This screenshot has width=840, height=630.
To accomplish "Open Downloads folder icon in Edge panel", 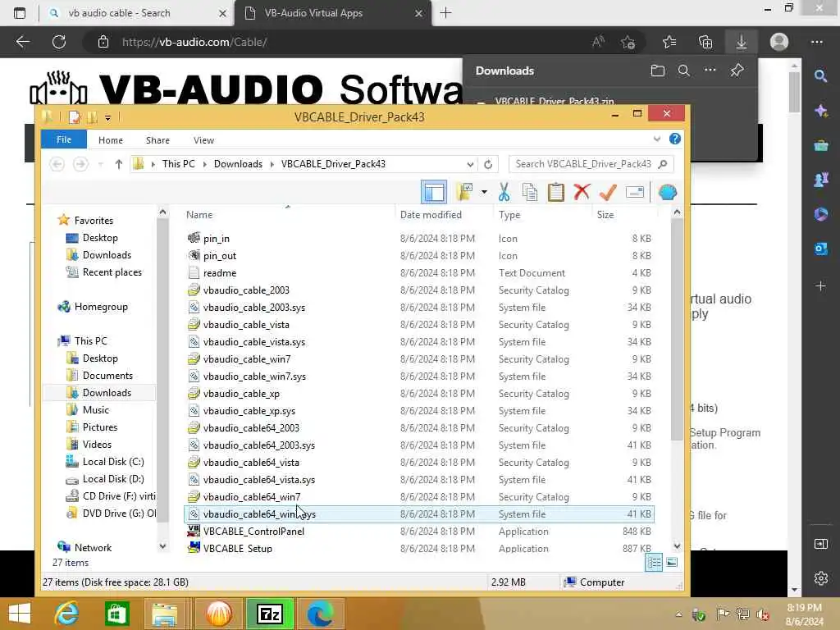I will pos(657,71).
